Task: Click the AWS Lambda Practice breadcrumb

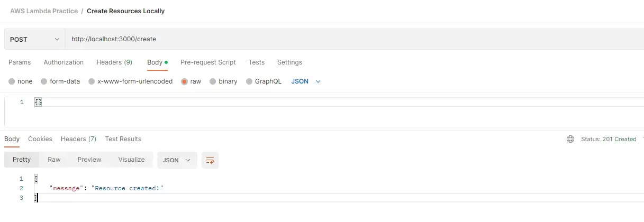Action: [x=44, y=11]
